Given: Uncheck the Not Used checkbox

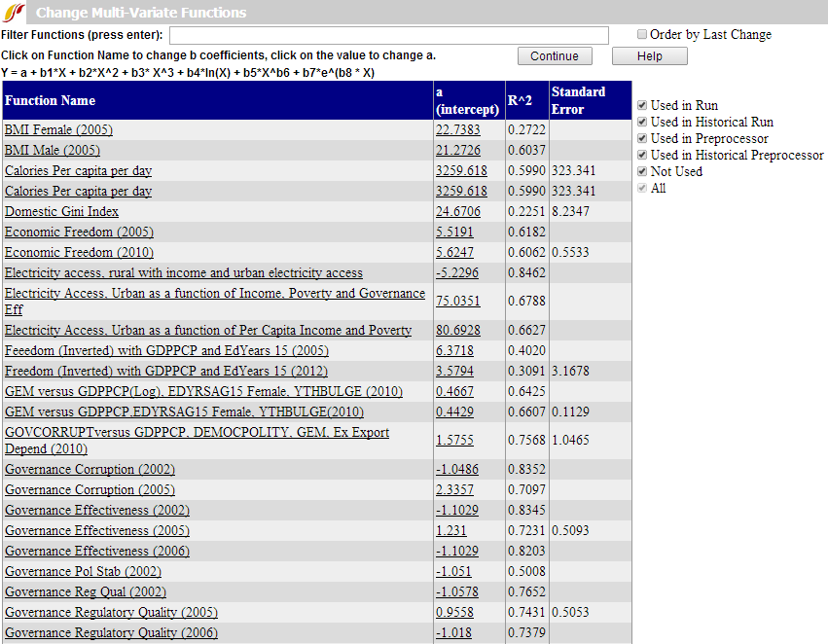Looking at the screenshot, I should (641, 171).
